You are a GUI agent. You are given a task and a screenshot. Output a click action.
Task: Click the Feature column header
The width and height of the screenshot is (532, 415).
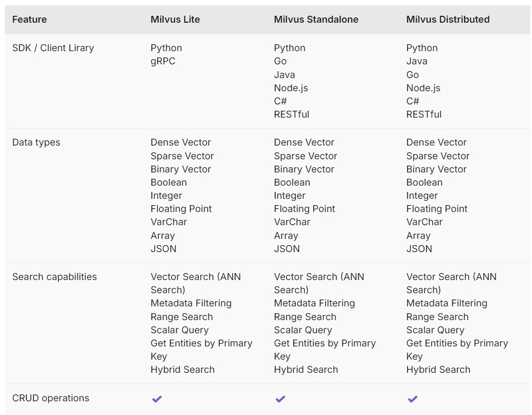point(30,20)
